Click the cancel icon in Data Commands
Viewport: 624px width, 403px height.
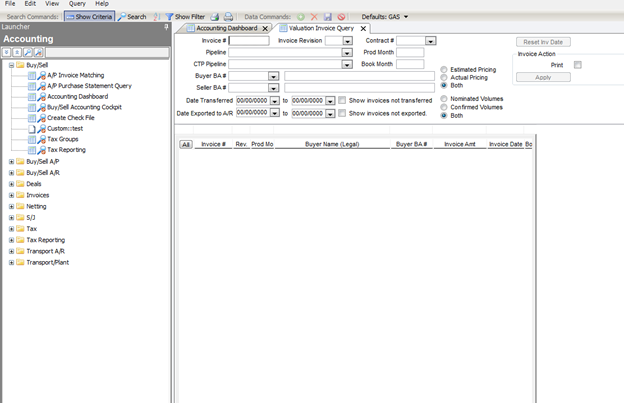[341, 17]
